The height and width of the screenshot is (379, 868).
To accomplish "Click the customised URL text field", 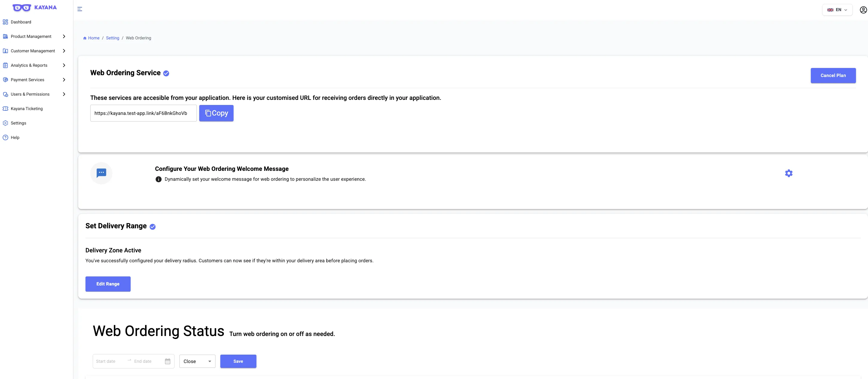I will pos(143,113).
